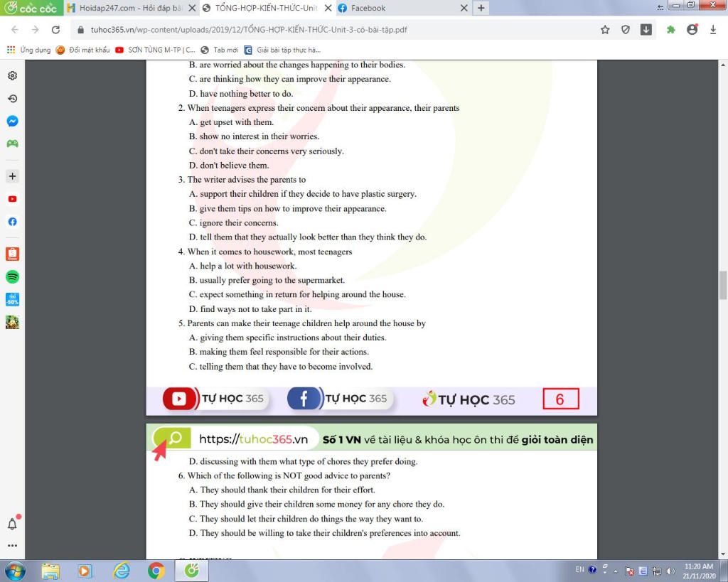Open sidebar notifications bell

(13, 524)
